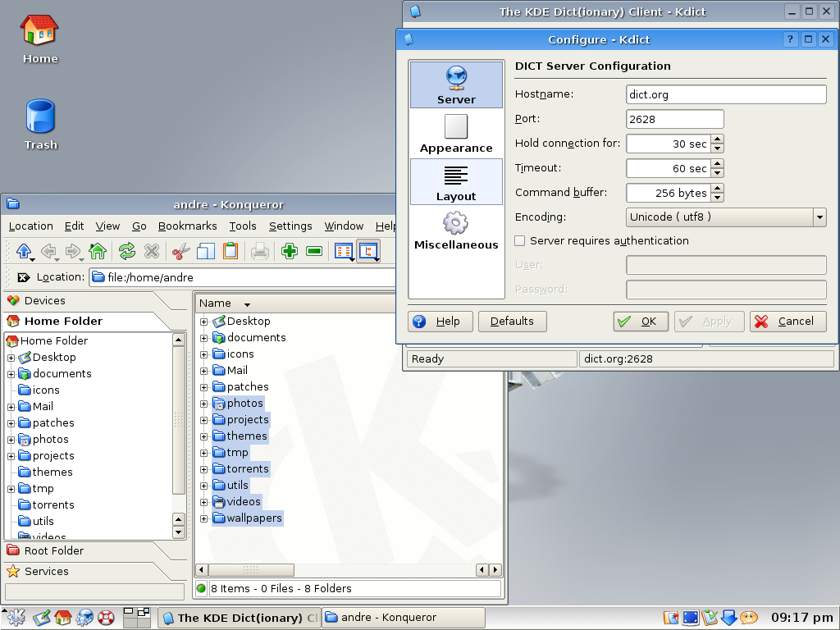Open the Appearance configuration section
The width and height of the screenshot is (840, 630).
[x=456, y=134]
